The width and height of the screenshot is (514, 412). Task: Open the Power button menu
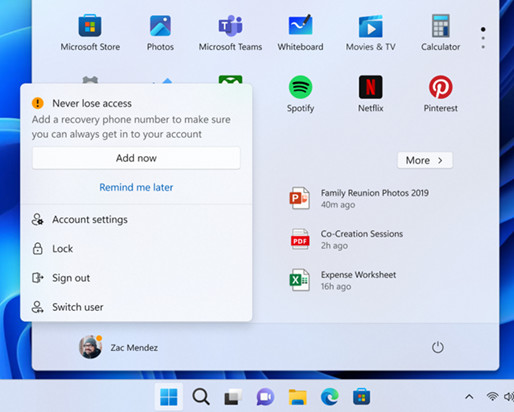pos(438,347)
